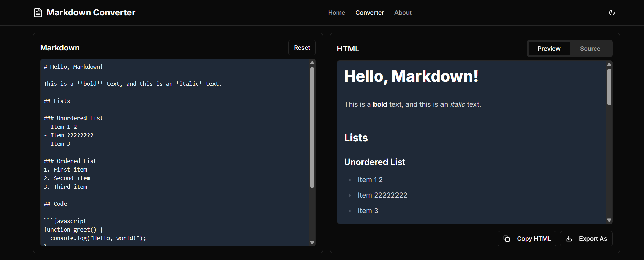Click 'Item 22222222' in the preview

click(x=382, y=195)
